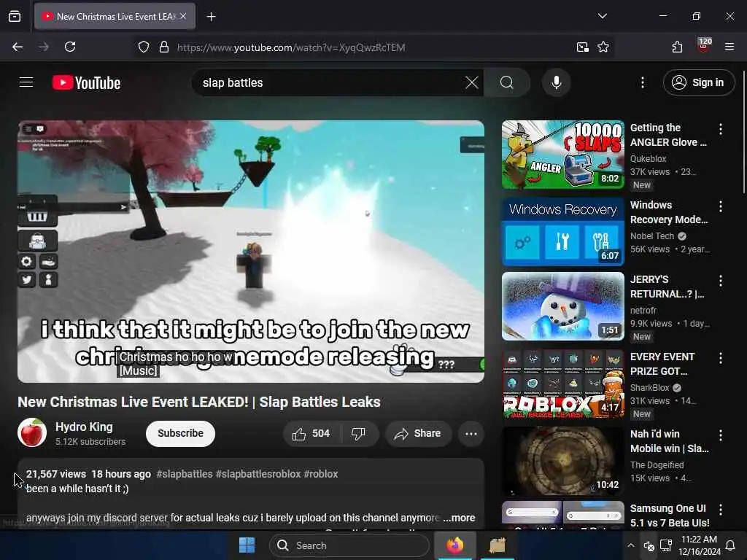Open the list all tabs dropdown
747x560 pixels.
click(602, 16)
